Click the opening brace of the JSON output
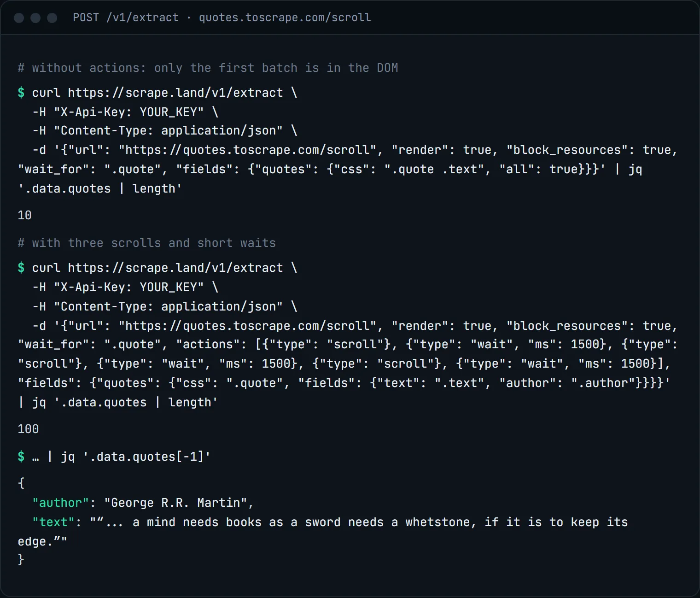 [x=21, y=483]
